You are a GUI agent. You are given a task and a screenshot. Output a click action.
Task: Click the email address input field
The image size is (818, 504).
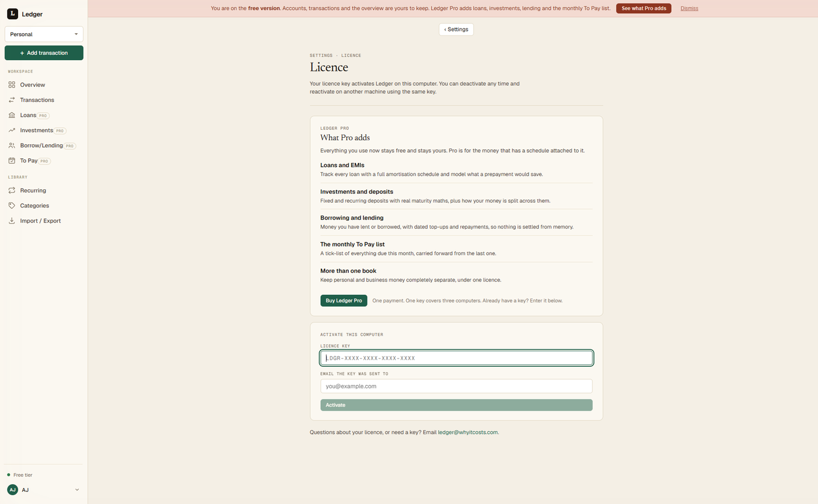pyautogui.click(x=456, y=387)
